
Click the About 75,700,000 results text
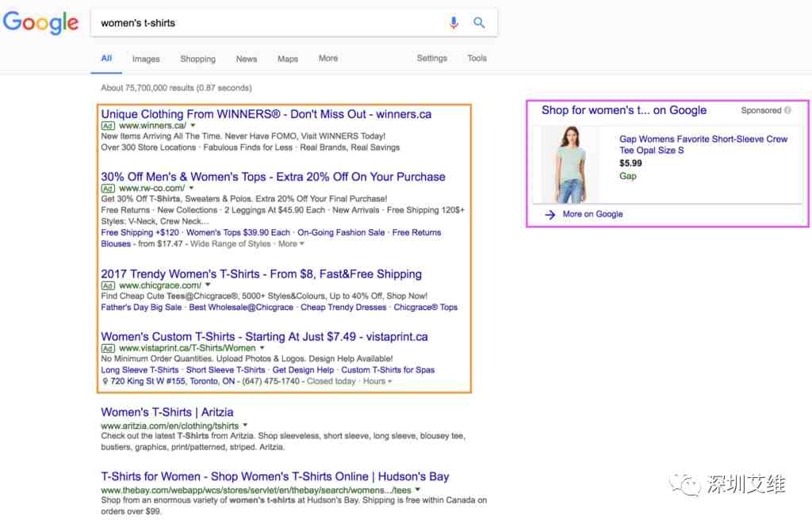(x=177, y=88)
